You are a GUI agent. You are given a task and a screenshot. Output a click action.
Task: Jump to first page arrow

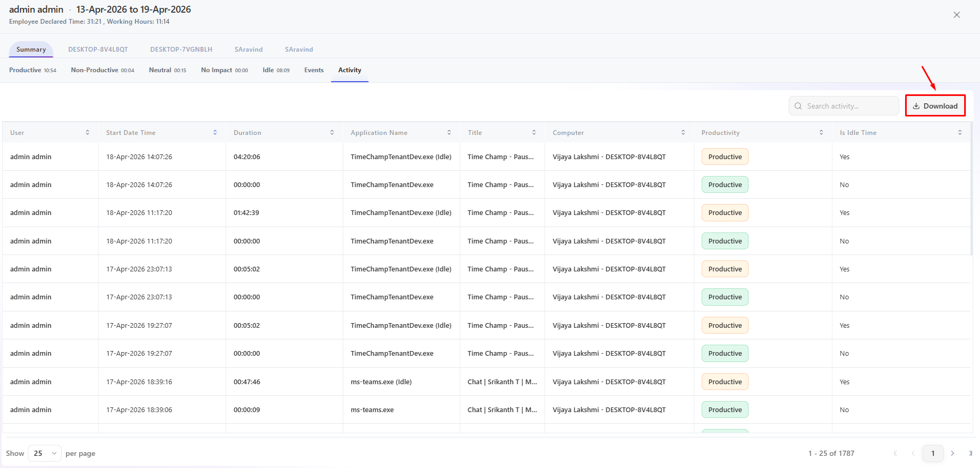click(895, 453)
